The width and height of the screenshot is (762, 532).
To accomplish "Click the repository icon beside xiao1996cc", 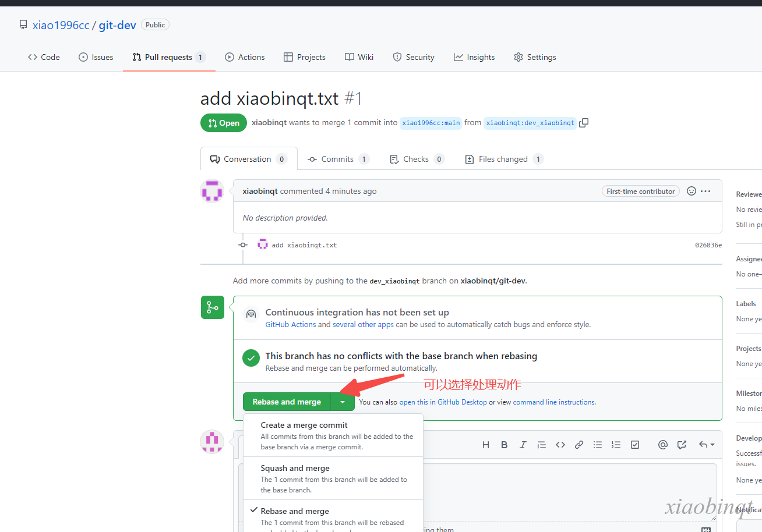I will point(23,25).
